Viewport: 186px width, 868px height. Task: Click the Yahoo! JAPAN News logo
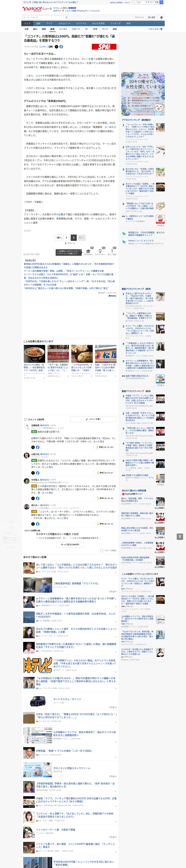(37, 9)
